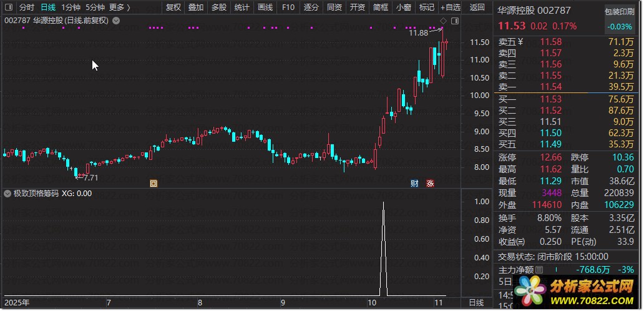Open the 涨 marker icon

[429, 183]
